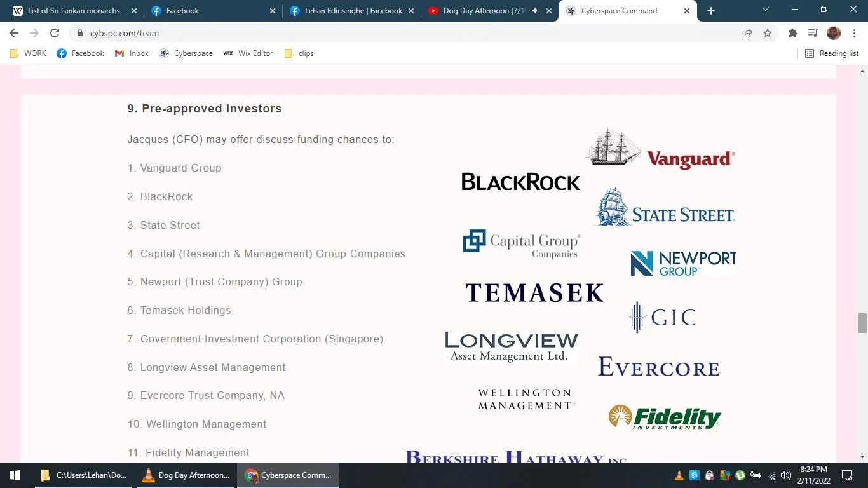The image size is (868, 488).
Task: Click the BlackRock logo image
Action: 520,182
